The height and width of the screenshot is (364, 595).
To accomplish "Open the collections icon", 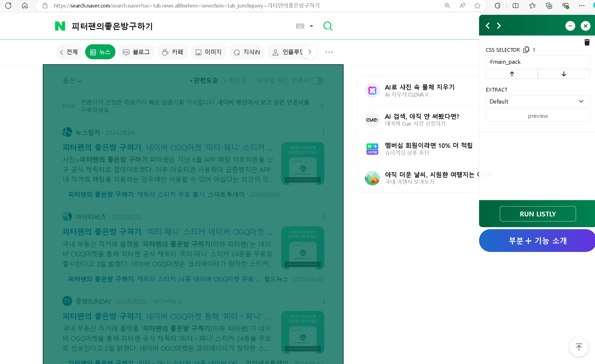I will coord(549,6).
